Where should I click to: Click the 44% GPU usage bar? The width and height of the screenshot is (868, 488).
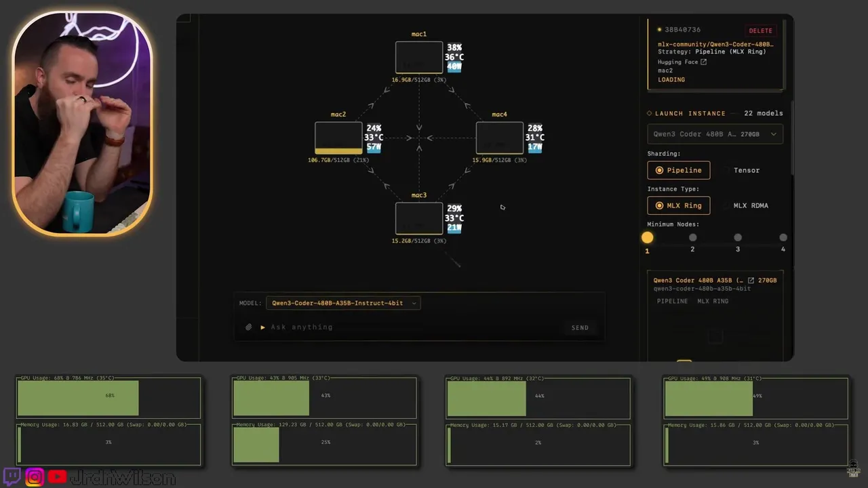click(538, 398)
